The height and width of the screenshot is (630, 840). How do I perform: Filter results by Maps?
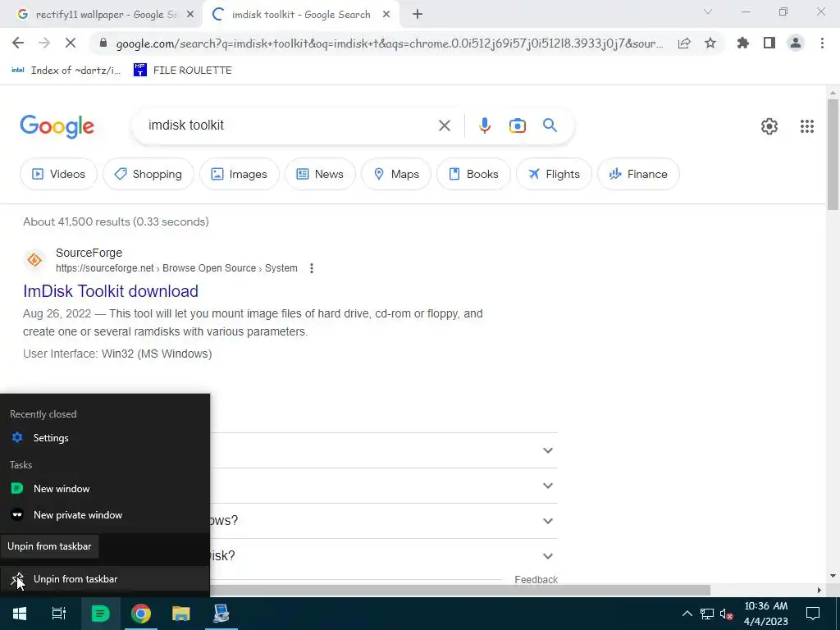click(x=396, y=174)
